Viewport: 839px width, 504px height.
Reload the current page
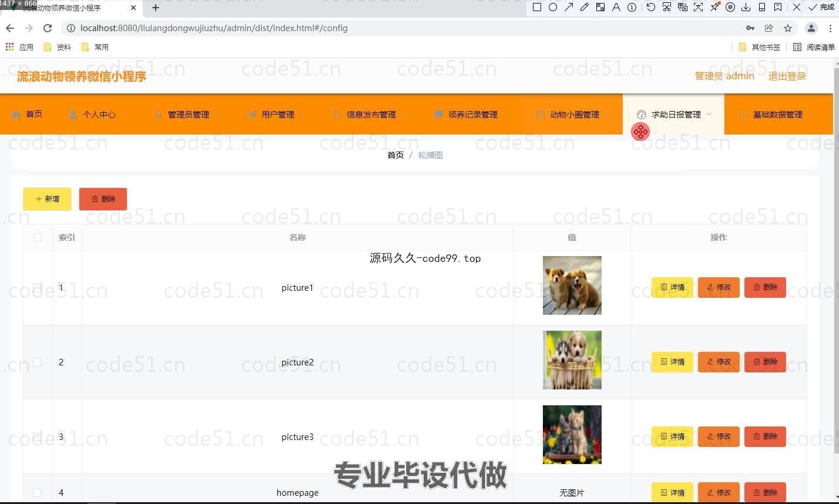48,28
